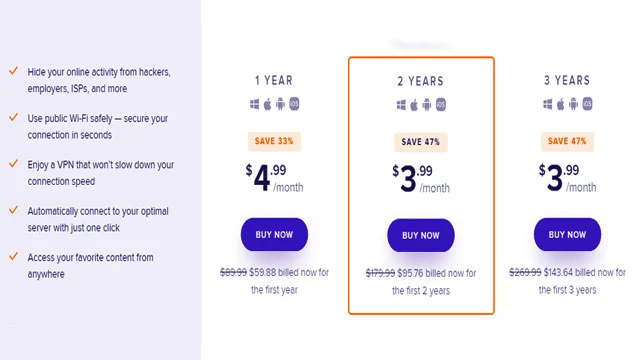Click the Windows icon under 1 Year plan
The width and height of the screenshot is (640, 360).
pyautogui.click(x=254, y=104)
